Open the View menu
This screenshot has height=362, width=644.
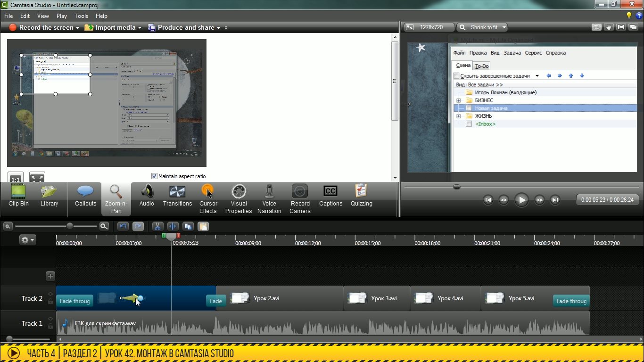pyautogui.click(x=43, y=16)
